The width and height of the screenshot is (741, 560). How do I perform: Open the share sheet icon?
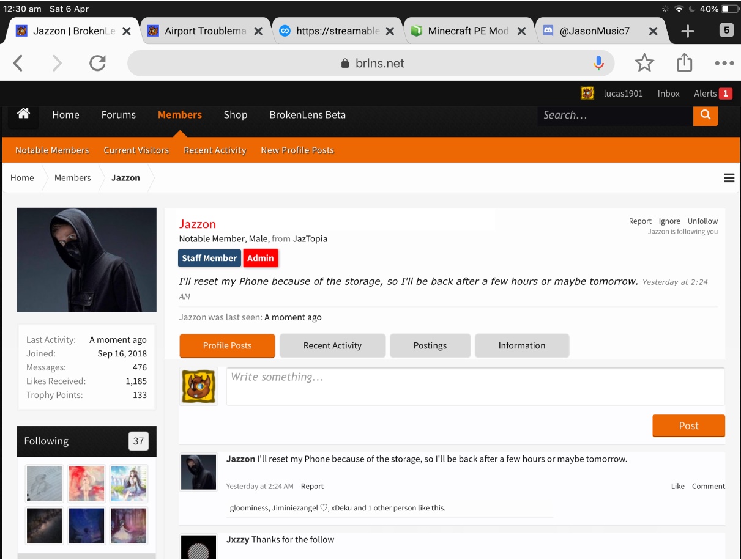684,62
